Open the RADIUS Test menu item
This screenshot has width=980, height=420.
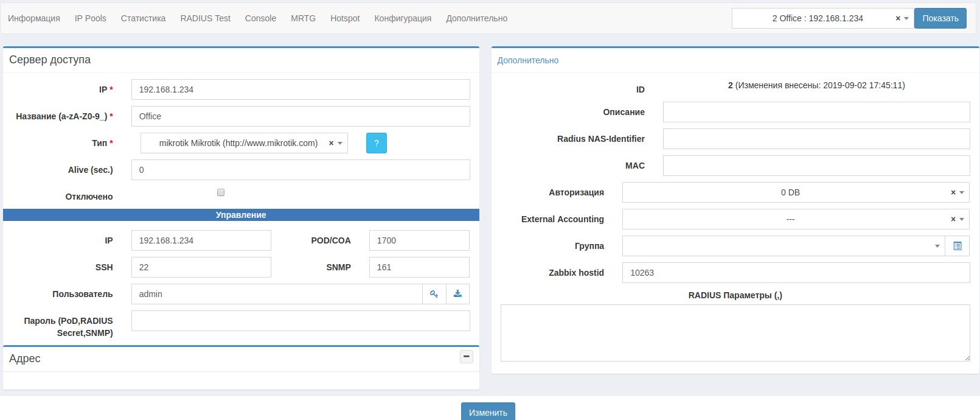pyautogui.click(x=205, y=18)
